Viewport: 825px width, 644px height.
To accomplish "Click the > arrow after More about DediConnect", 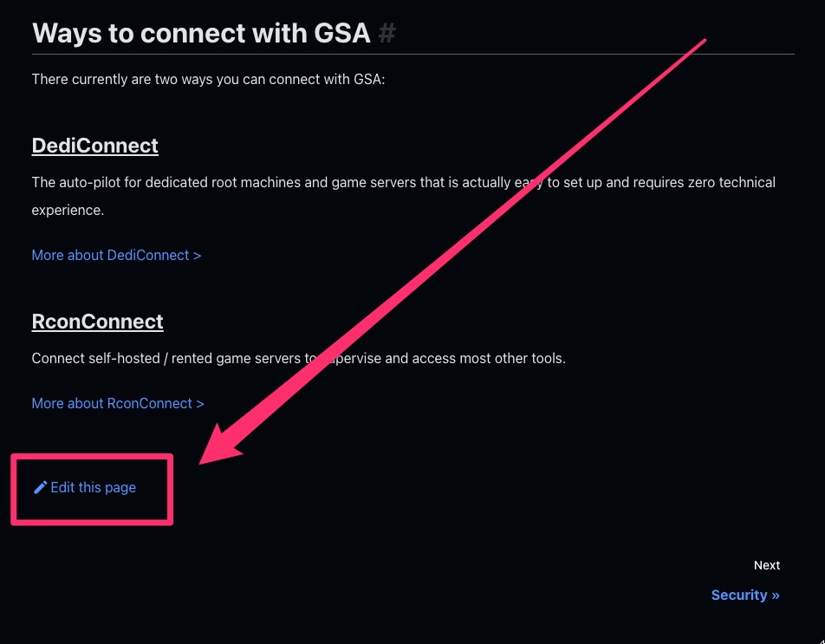I will [x=197, y=256].
